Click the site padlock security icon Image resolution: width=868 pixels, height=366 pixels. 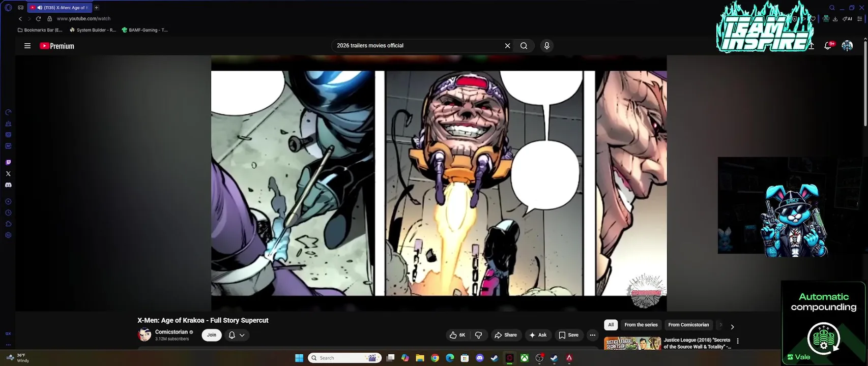49,19
